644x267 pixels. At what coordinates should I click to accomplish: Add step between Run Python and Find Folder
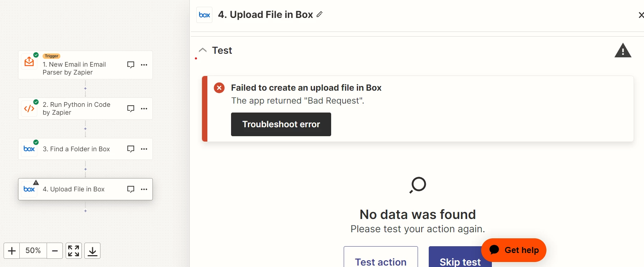(x=85, y=129)
